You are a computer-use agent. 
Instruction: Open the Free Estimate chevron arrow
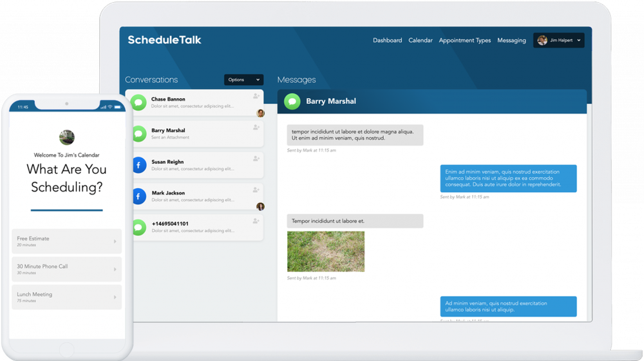[x=115, y=241]
